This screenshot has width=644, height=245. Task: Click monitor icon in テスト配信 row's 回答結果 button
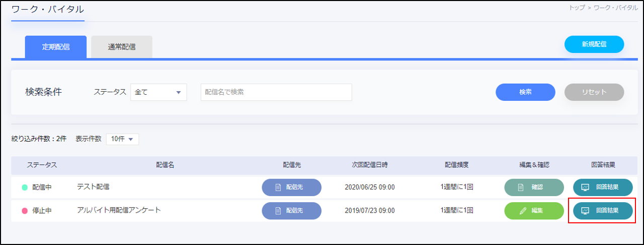[585, 187]
